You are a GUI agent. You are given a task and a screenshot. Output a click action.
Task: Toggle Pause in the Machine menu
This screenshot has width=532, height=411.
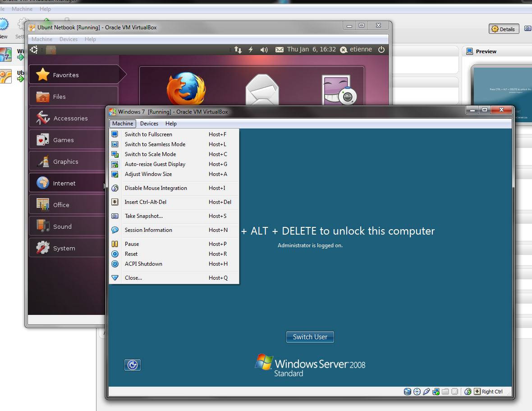174,244
